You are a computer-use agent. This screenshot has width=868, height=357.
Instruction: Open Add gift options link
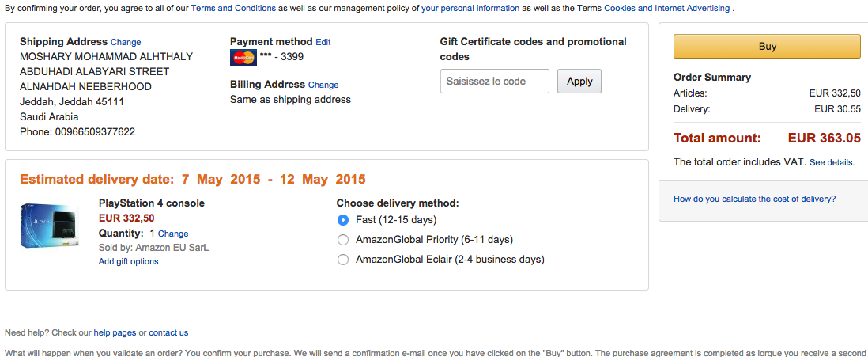[128, 262]
